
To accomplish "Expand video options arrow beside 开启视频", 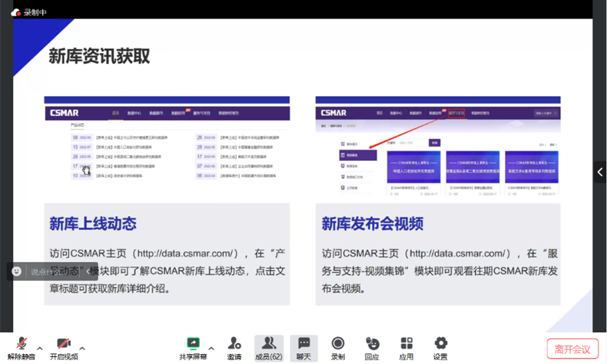I will (82, 348).
